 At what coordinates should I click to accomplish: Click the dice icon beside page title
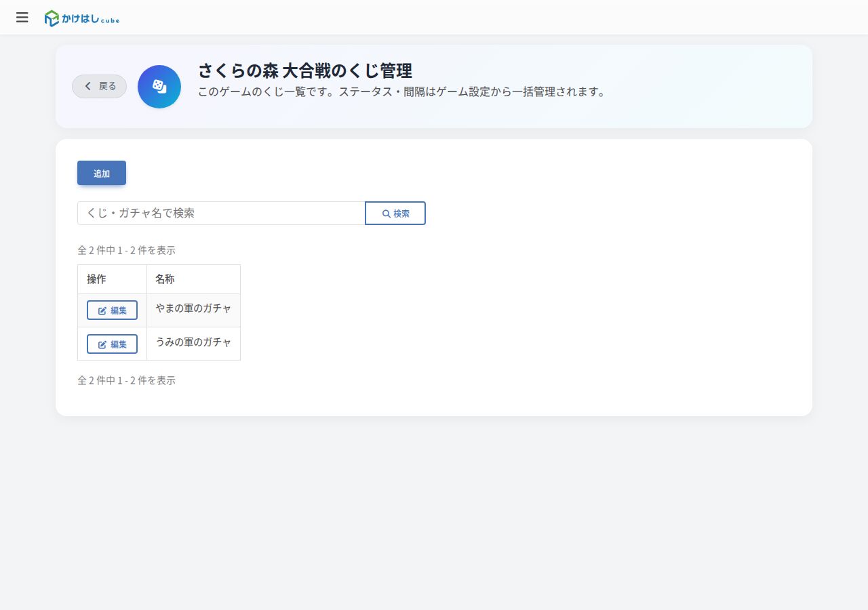tap(159, 87)
